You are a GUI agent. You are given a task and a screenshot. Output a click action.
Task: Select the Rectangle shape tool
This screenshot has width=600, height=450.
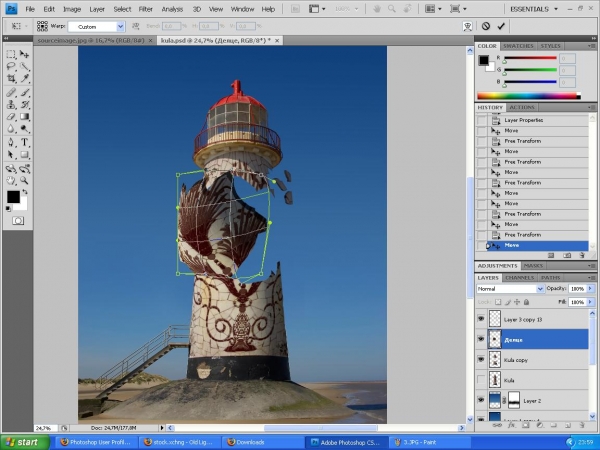[x=24, y=155]
